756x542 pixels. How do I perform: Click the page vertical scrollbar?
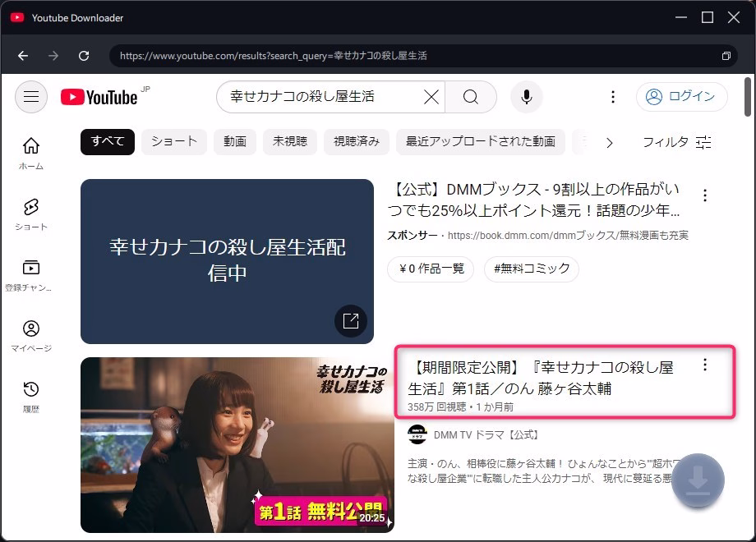748,97
